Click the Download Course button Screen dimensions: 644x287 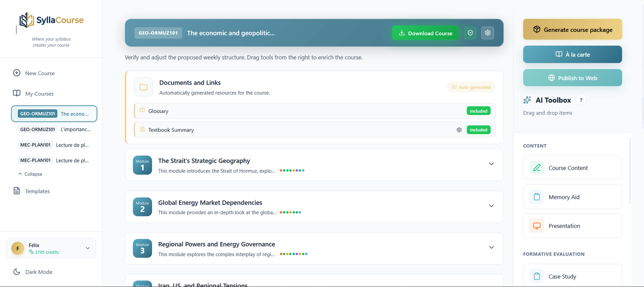point(425,33)
